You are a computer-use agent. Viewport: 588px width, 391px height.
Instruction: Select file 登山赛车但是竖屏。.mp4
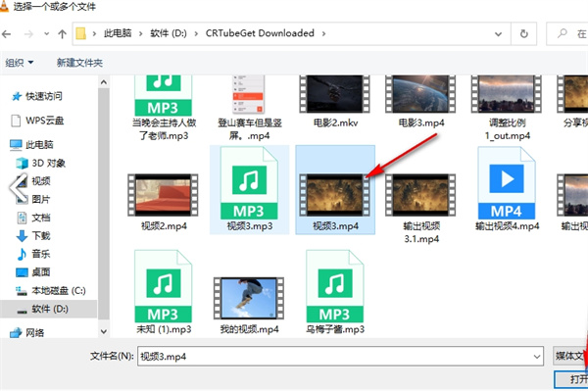click(249, 108)
